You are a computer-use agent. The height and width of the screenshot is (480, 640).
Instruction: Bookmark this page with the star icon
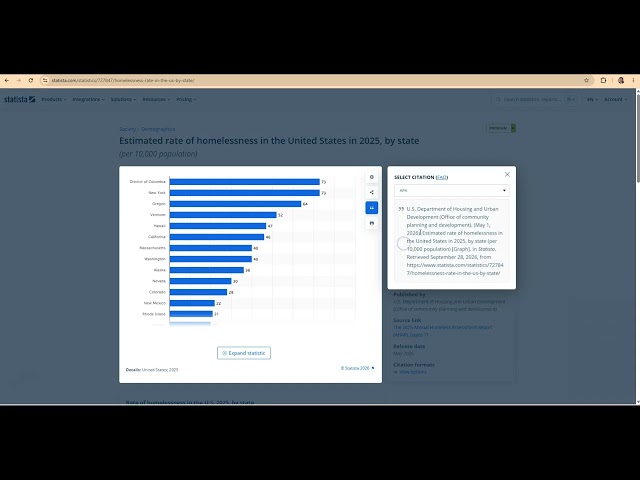click(x=586, y=80)
